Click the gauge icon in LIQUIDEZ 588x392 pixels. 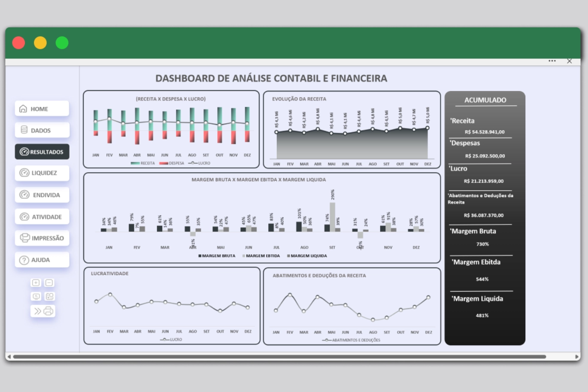24,173
